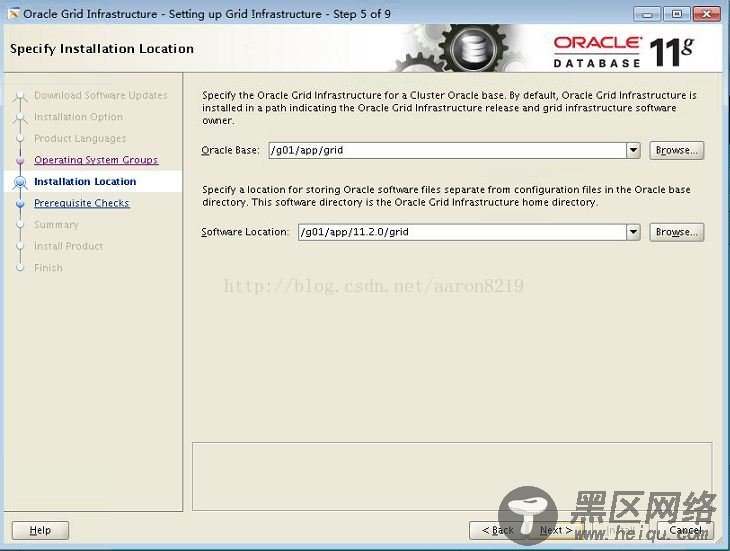Click the Software Location field label
Screen dimensions: 730x551
245,232
